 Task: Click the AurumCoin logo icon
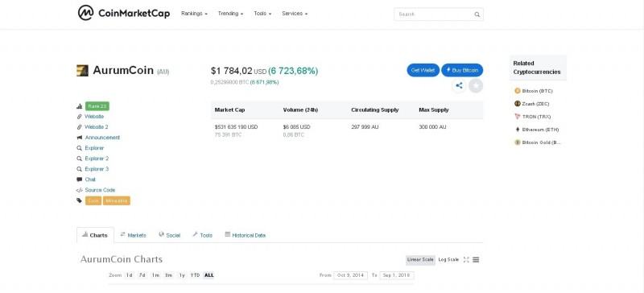(x=82, y=70)
